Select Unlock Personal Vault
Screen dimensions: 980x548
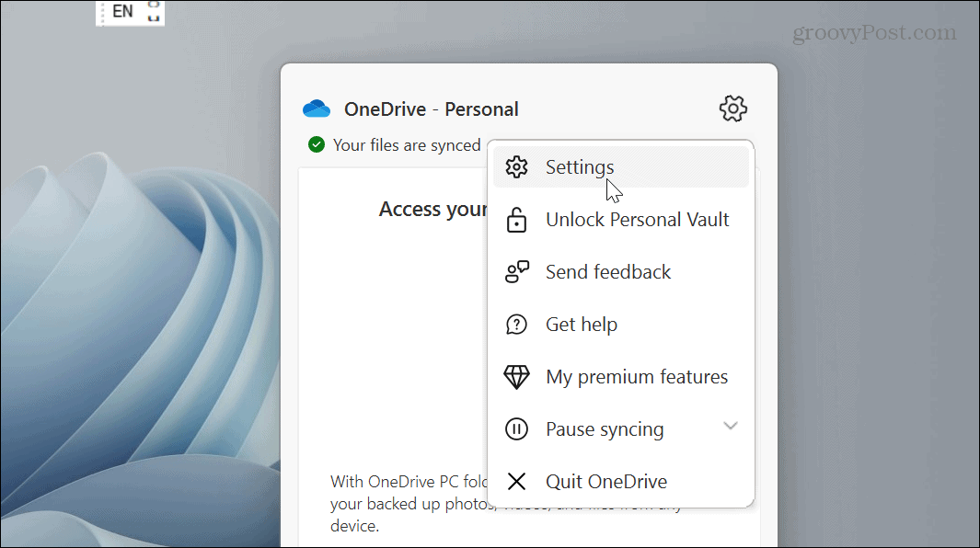pos(621,220)
